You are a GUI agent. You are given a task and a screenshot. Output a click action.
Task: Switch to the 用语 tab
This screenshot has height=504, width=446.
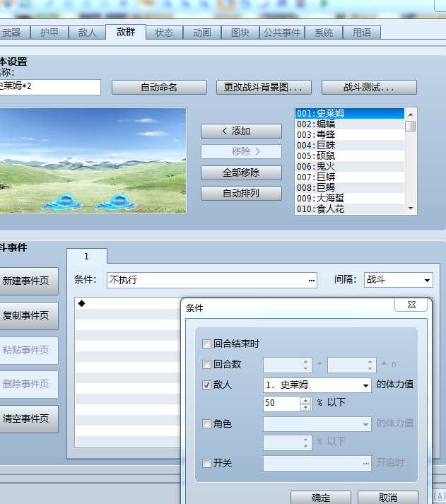tap(362, 33)
